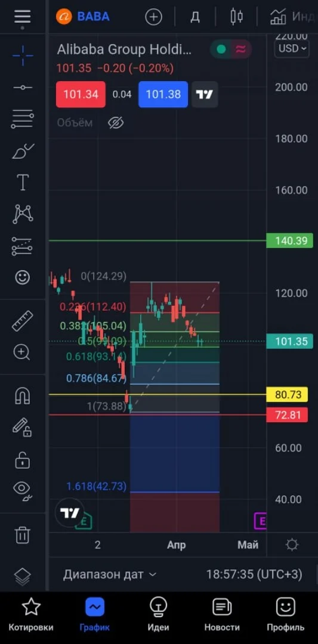Tap the blue 101.38 buy button
The image size is (318, 644).
point(163,94)
